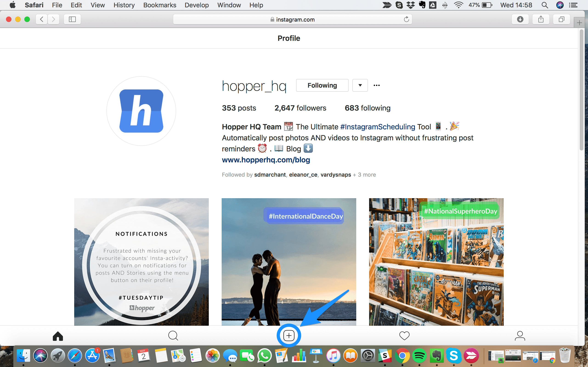Click the Notifications post thumbnail
Screen dimensions: 588x367
click(141, 262)
